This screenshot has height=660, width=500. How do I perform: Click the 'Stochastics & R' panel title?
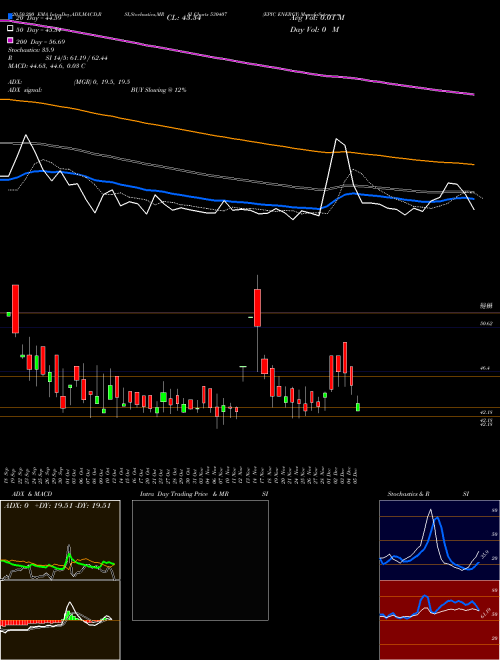point(408,494)
